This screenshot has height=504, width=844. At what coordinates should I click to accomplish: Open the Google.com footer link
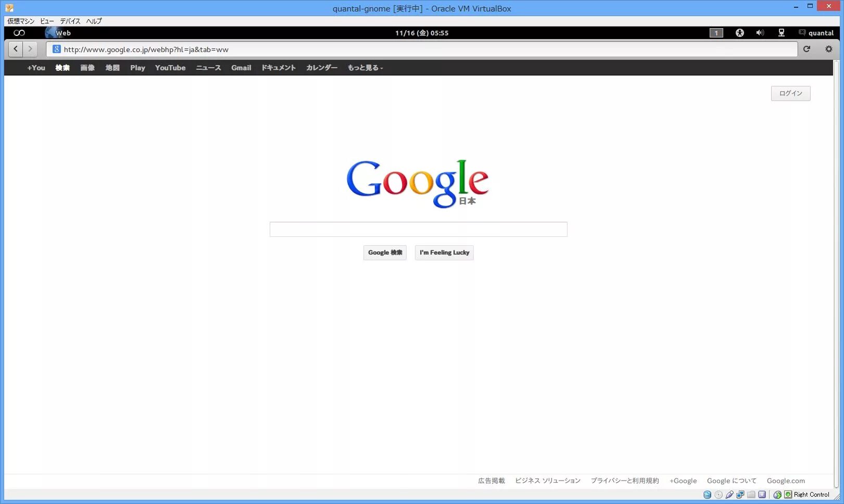point(786,481)
